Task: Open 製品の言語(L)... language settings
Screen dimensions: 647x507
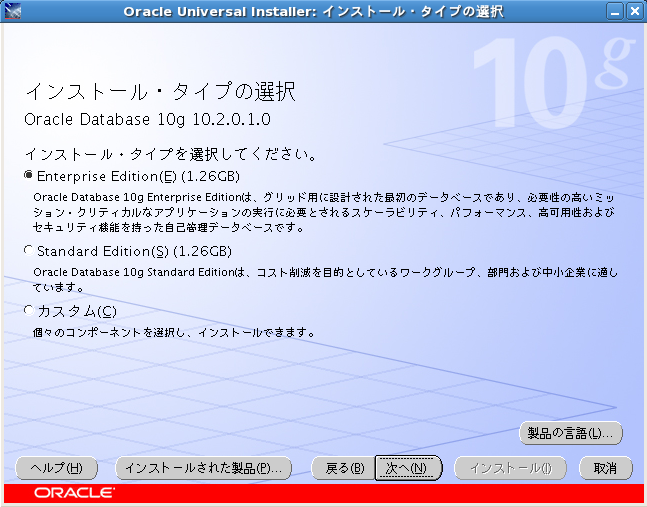Action: tap(570, 433)
